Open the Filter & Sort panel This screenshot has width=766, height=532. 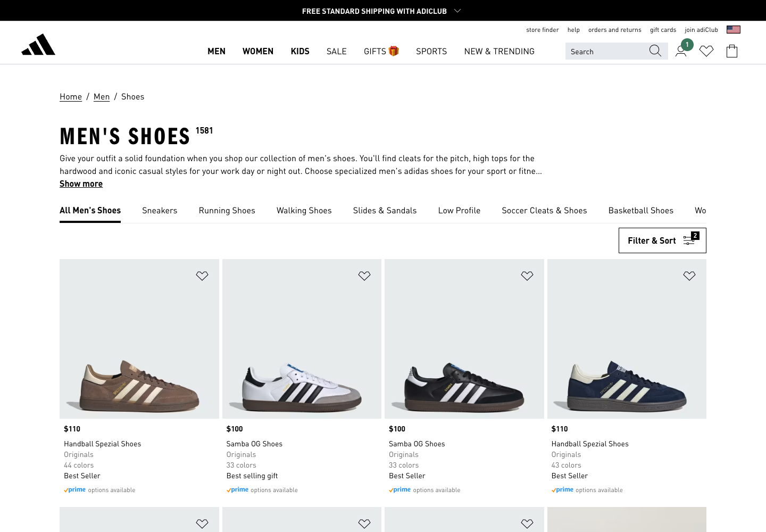pyautogui.click(x=662, y=240)
